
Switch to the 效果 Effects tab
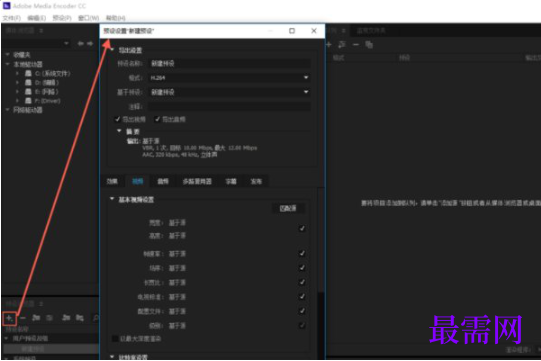[x=112, y=181]
